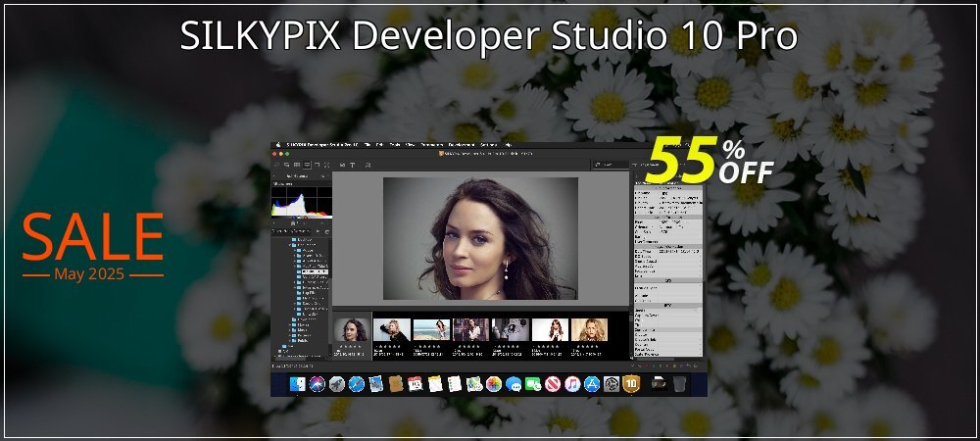Open News red icon in Dock
980x441 pixels.
pos(553,383)
